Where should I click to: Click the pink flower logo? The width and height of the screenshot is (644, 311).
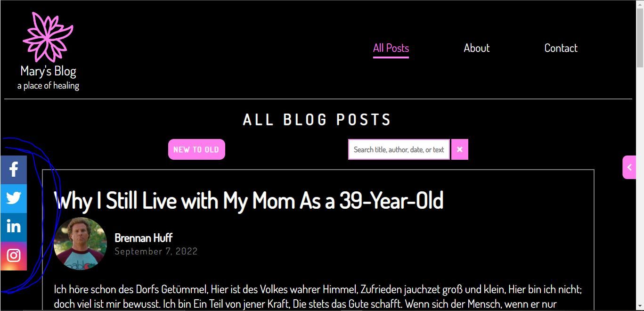point(48,37)
